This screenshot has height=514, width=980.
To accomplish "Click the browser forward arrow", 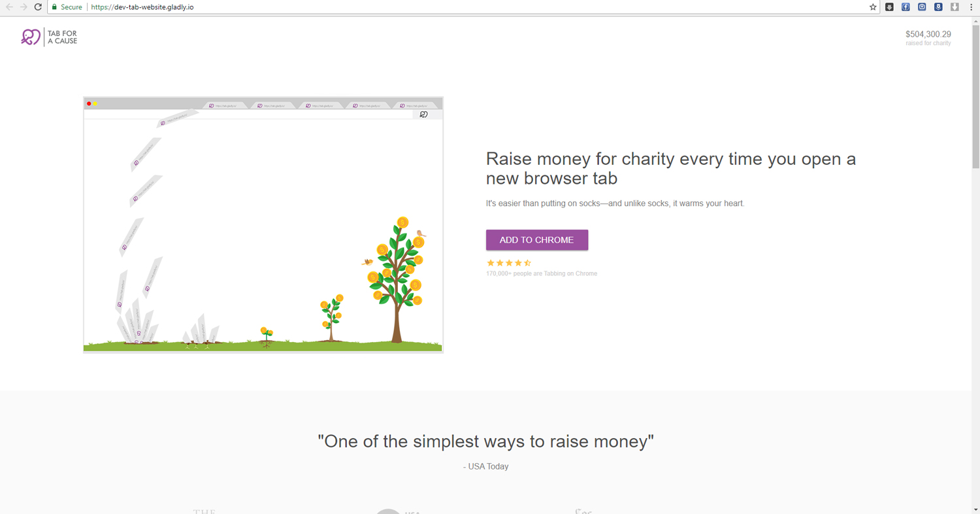I will [x=24, y=7].
